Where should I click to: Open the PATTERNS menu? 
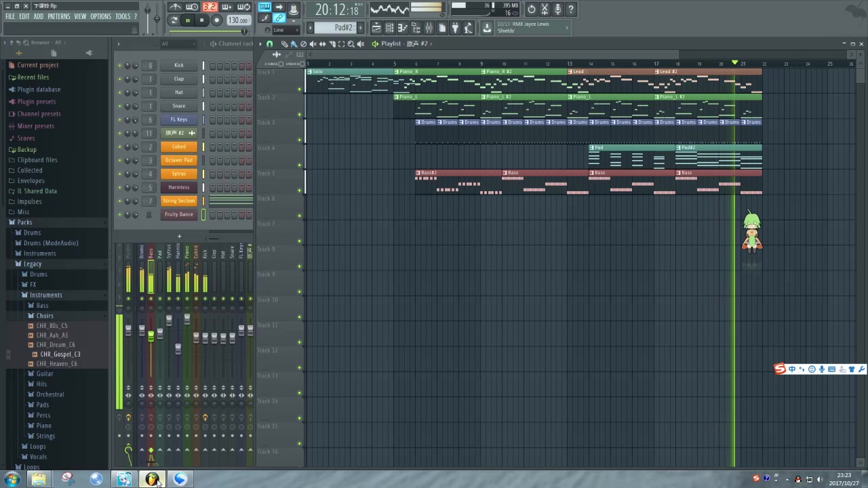point(59,16)
